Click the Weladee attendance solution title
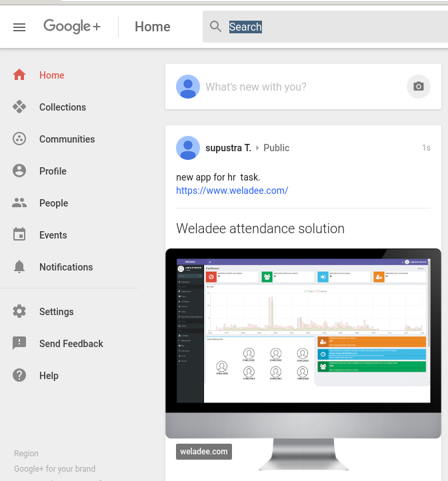The height and width of the screenshot is (481, 448). [x=261, y=229]
